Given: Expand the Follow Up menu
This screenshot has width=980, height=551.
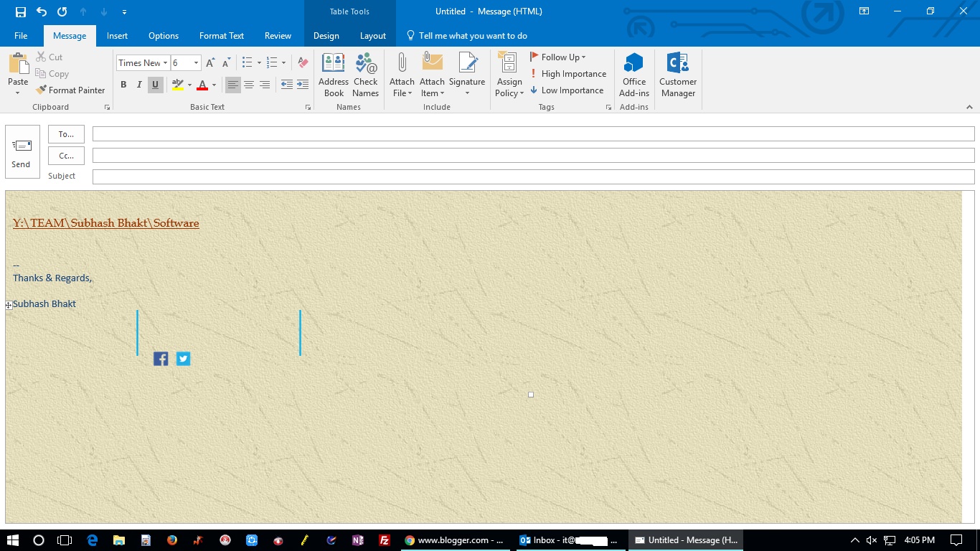Looking at the screenshot, I should point(558,57).
